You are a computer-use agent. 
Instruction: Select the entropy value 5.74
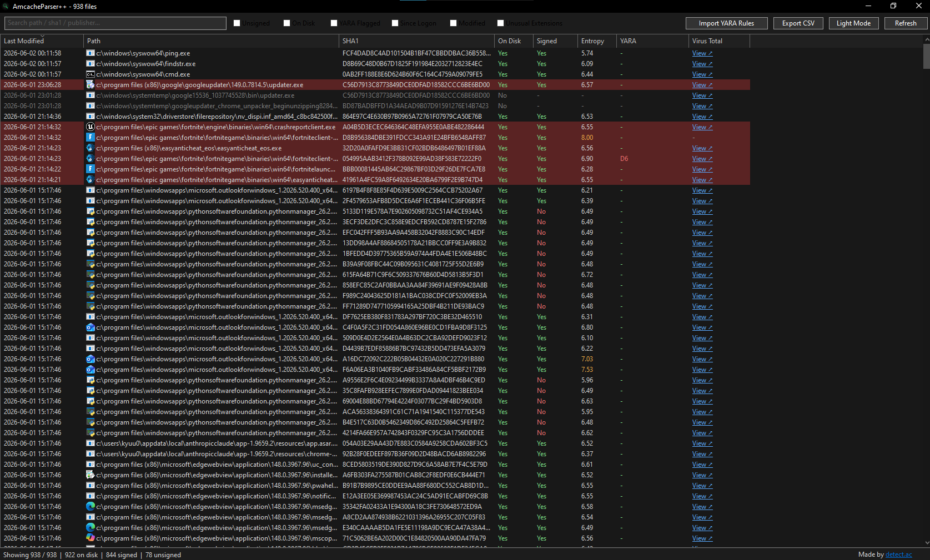point(587,53)
